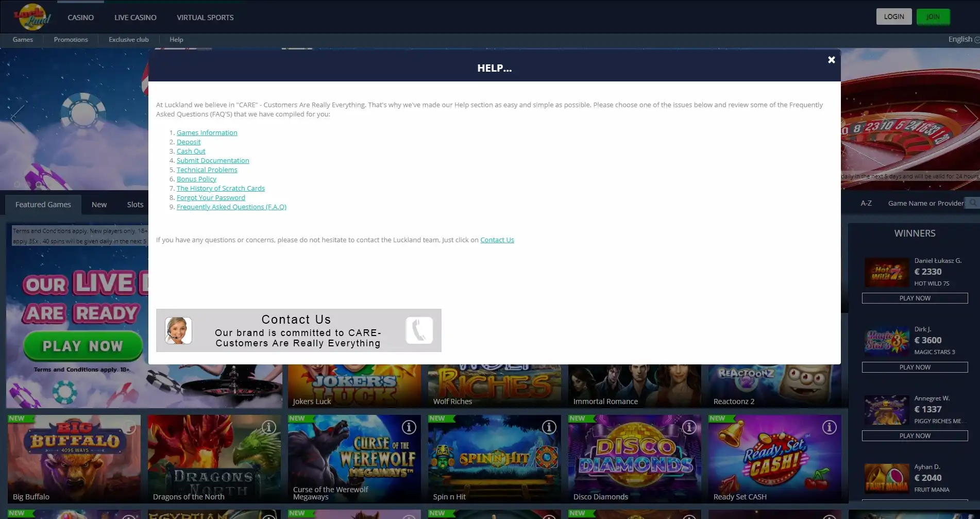Open info icon on Curse of the Werewolf

(409, 427)
